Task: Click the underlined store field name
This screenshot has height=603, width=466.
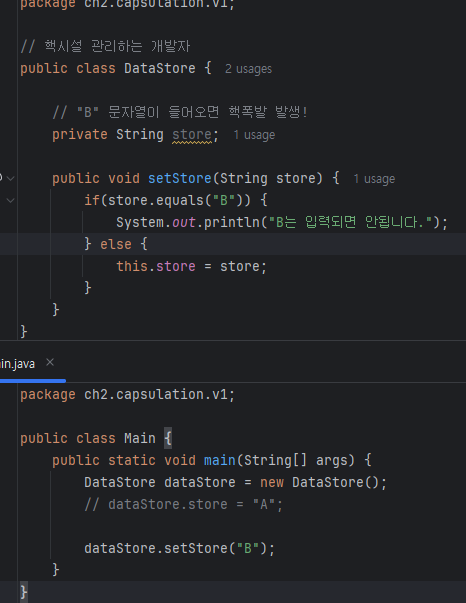Action: tap(191, 135)
